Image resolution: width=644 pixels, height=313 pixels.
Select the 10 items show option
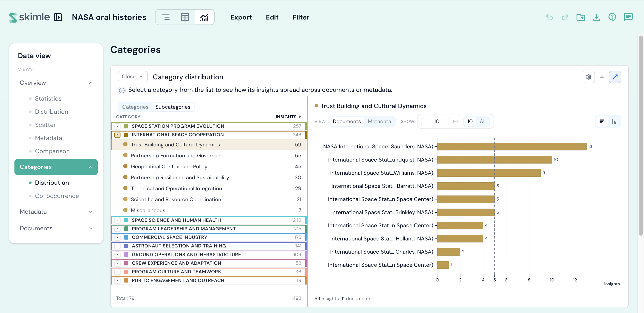pos(470,122)
